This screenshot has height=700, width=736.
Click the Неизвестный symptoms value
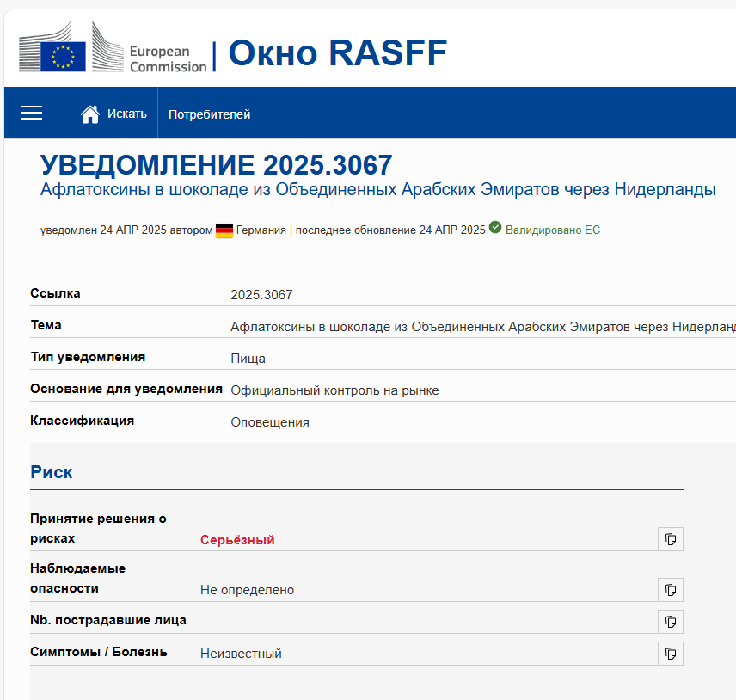[241, 654]
